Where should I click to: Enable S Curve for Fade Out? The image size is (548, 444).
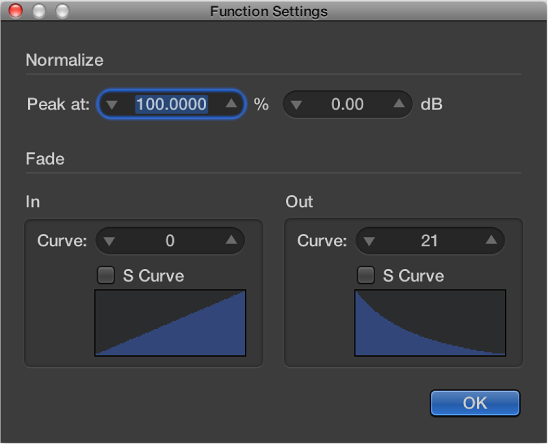(x=366, y=275)
